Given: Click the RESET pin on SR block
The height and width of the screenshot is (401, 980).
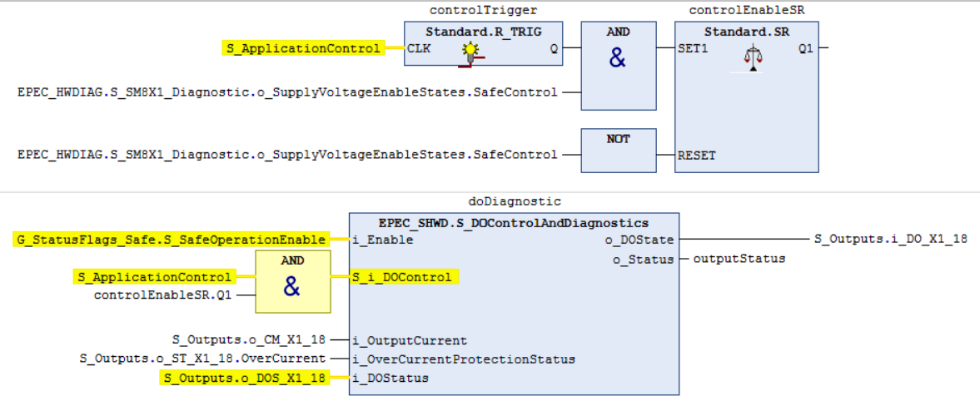Looking at the screenshot, I should point(696,155).
